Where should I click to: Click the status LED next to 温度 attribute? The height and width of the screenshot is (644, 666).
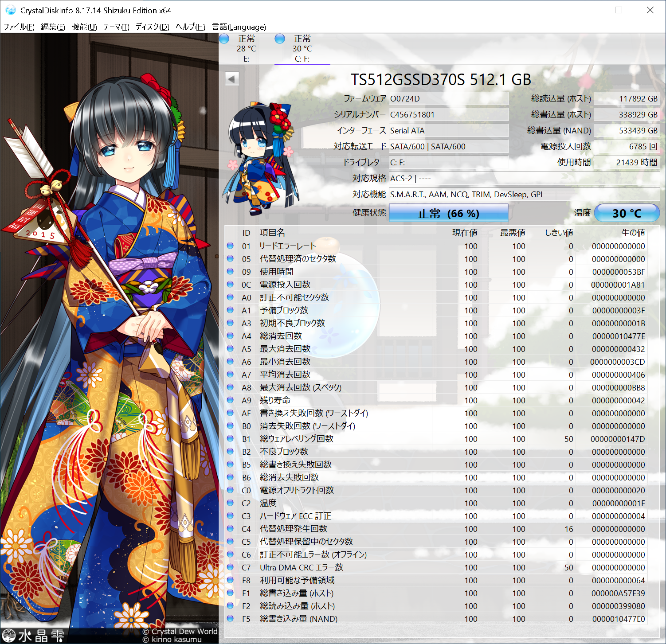[230, 503]
